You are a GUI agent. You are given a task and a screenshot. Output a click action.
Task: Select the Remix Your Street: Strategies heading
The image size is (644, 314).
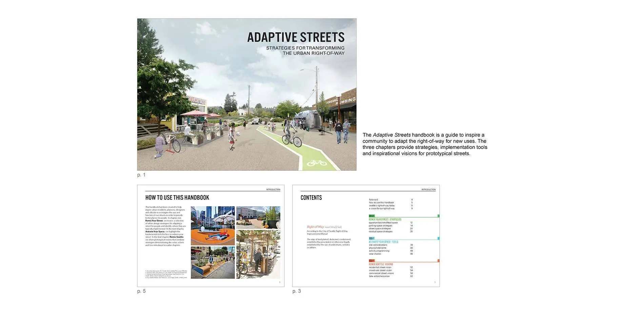click(x=385, y=219)
